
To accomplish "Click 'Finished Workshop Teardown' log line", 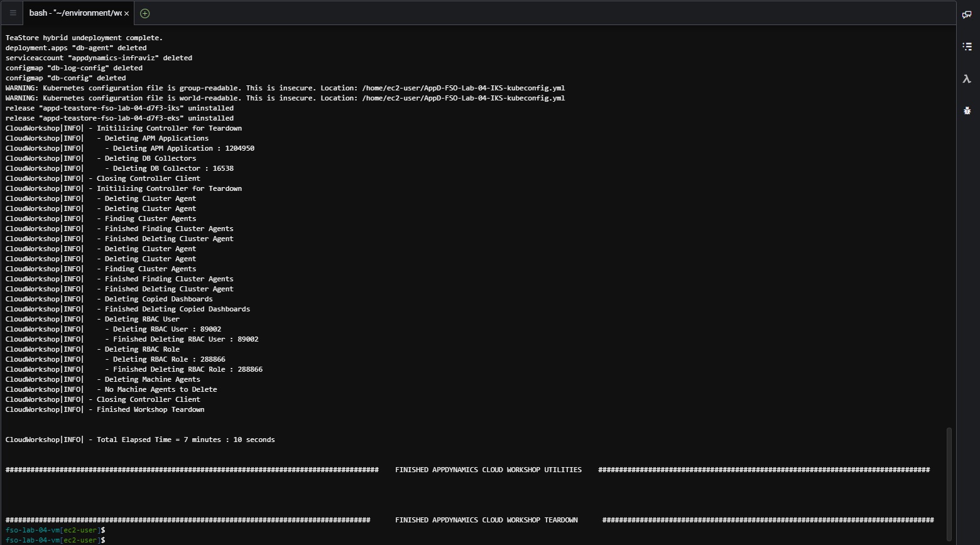I will [x=105, y=409].
